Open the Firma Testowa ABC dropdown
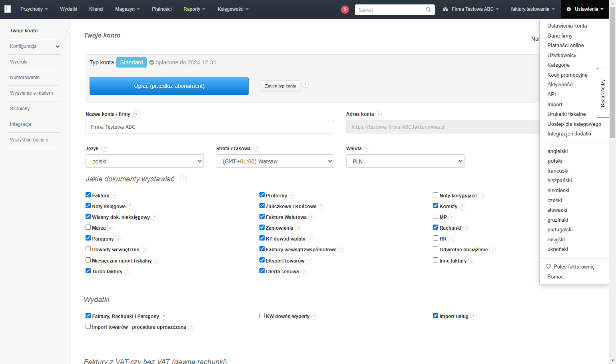This screenshot has width=616, height=364. click(x=470, y=9)
